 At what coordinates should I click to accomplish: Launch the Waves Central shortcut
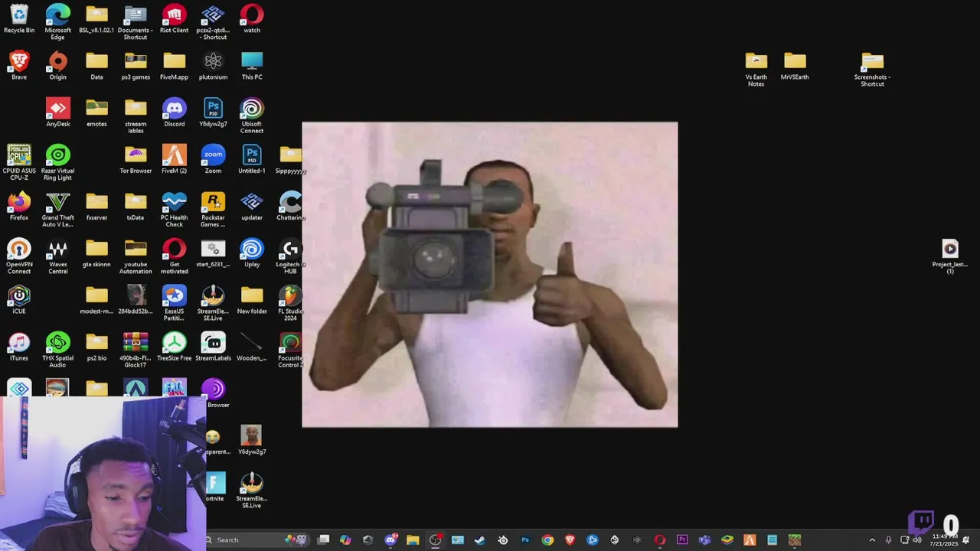point(58,256)
